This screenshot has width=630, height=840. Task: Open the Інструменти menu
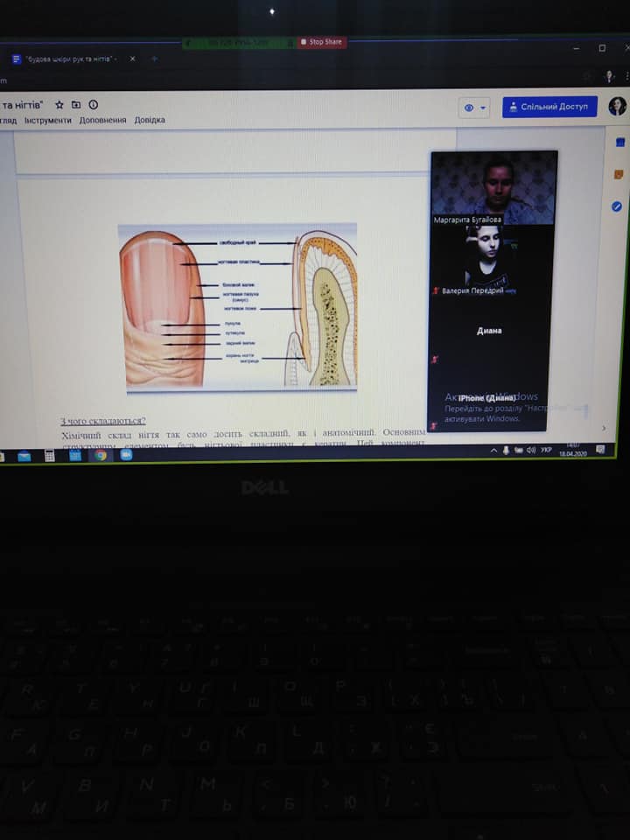point(47,120)
